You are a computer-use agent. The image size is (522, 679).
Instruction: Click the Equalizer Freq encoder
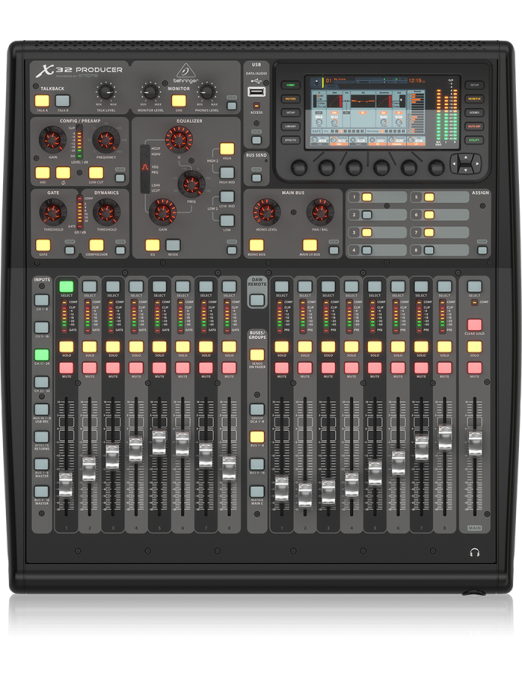click(191, 184)
